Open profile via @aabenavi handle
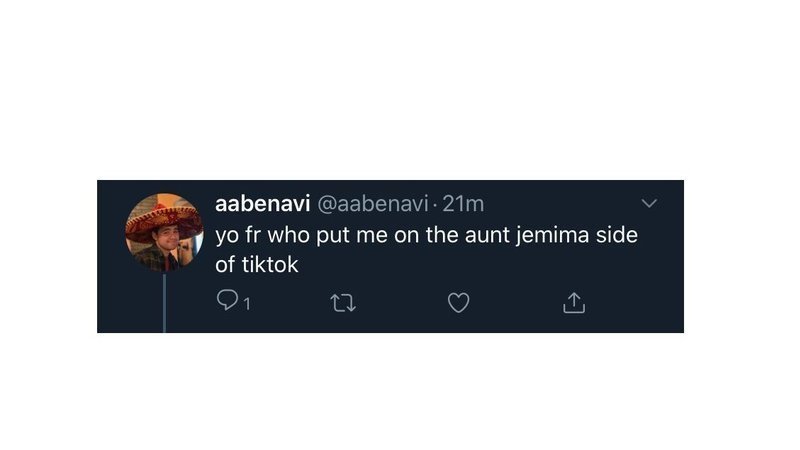This screenshot has width=800, height=450. tap(373, 204)
